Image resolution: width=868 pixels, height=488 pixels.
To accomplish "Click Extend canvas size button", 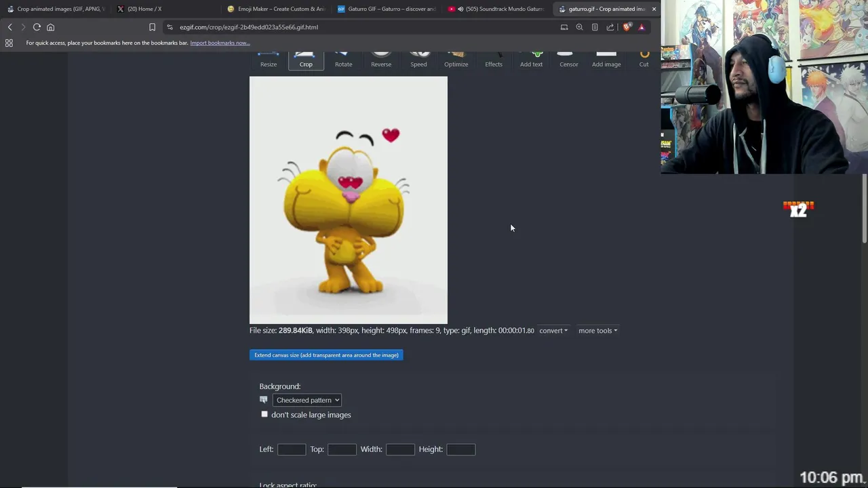I will tap(326, 355).
